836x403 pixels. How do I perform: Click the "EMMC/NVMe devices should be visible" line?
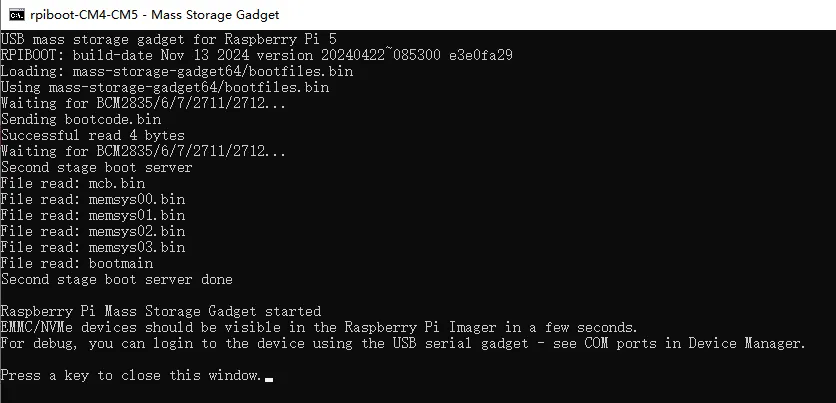pyautogui.click(x=319, y=327)
